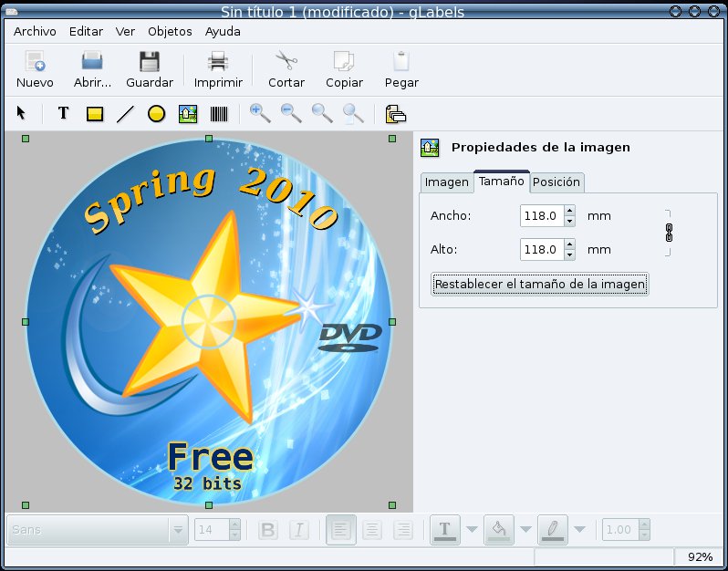
Task: Open the Ayuda menu
Action: pyautogui.click(x=223, y=32)
